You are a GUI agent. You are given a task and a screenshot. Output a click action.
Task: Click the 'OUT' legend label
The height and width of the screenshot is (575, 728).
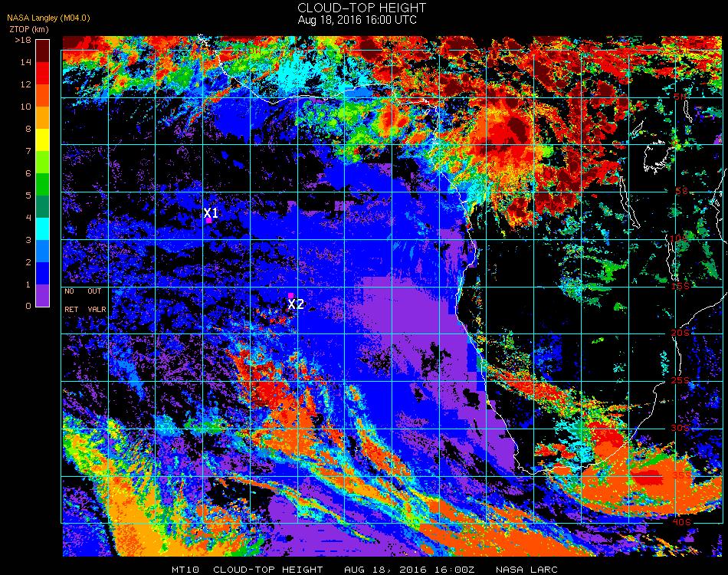point(94,291)
